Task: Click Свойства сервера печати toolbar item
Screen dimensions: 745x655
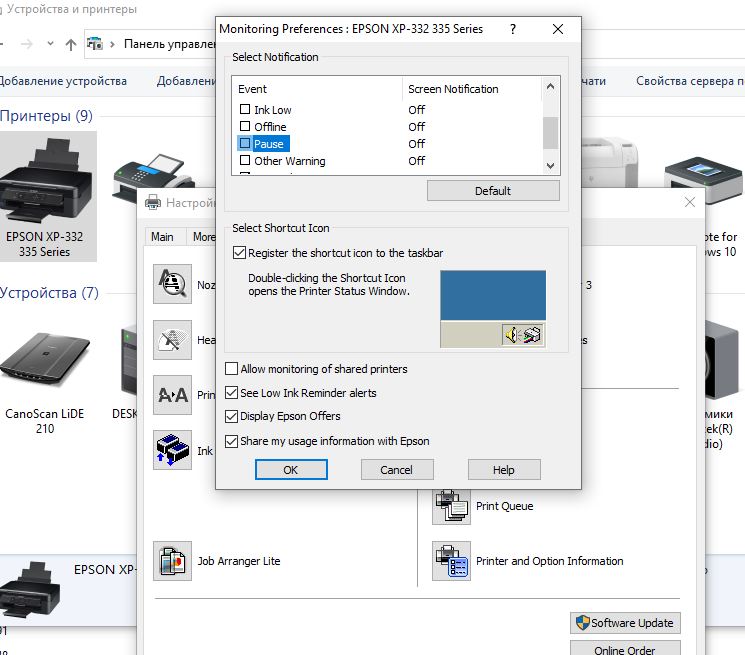Action: click(x=690, y=81)
